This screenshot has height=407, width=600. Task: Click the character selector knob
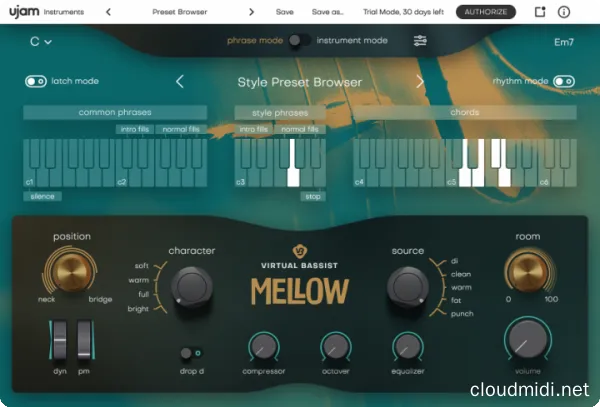point(192,288)
